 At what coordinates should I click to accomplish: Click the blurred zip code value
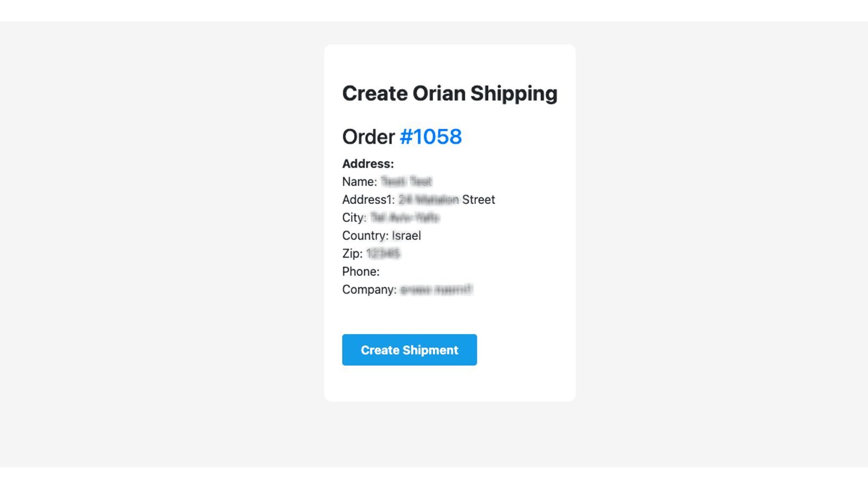(x=383, y=253)
